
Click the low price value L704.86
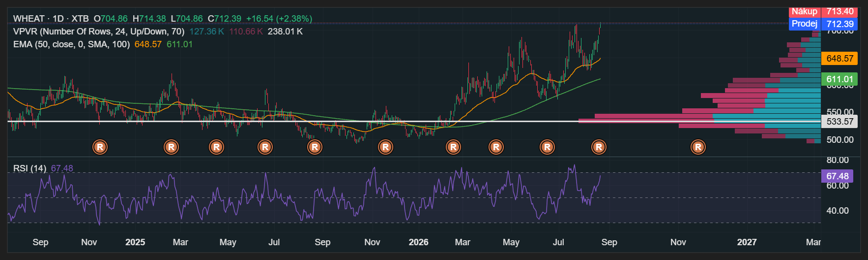tap(187, 19)
